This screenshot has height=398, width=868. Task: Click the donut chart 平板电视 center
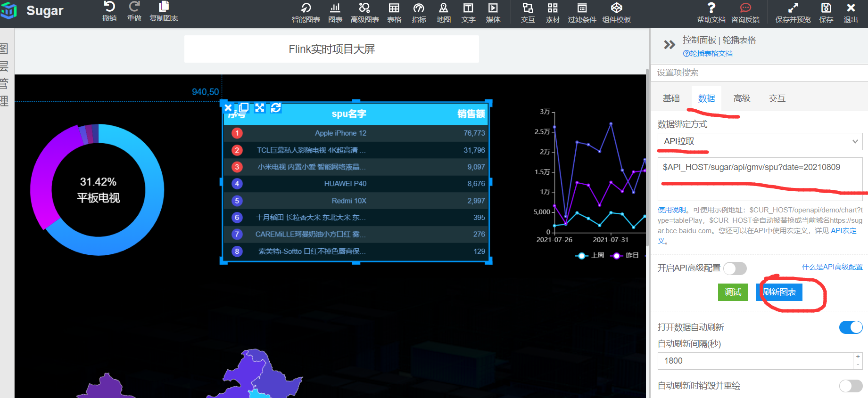98,190
